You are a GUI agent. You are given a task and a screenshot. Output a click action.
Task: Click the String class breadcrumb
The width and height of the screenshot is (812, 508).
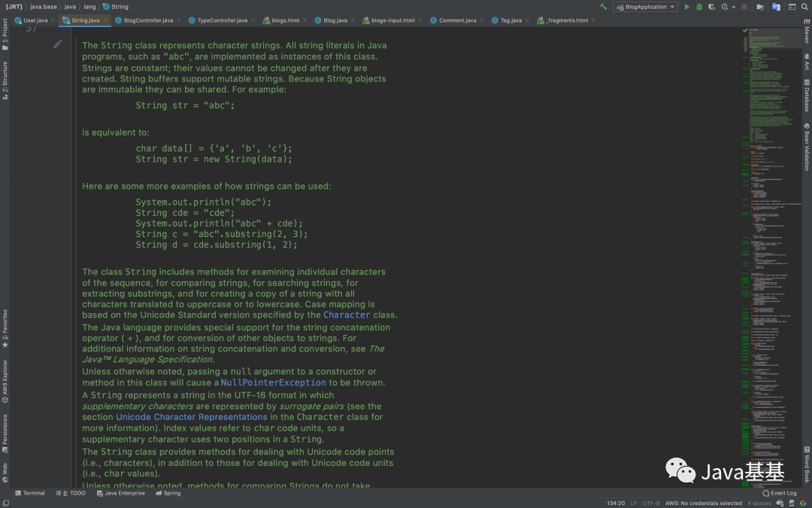click(x=116, y=7)
